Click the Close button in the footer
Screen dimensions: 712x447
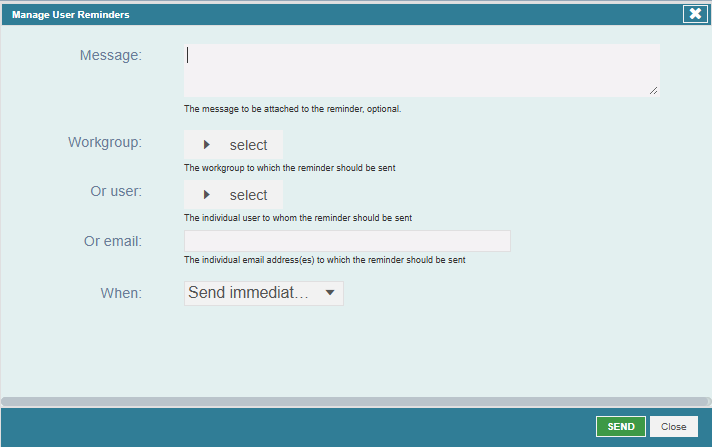click(x=674, y=427)
